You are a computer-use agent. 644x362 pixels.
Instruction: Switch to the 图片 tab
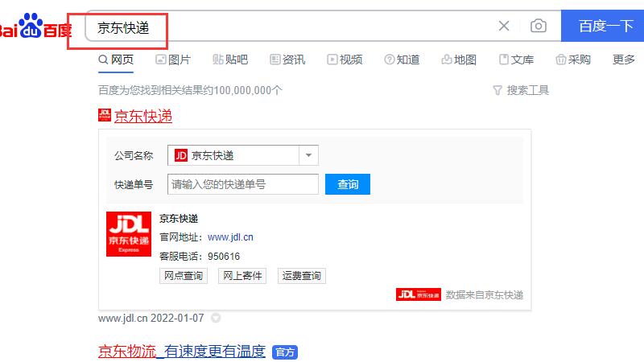point(172,60)
